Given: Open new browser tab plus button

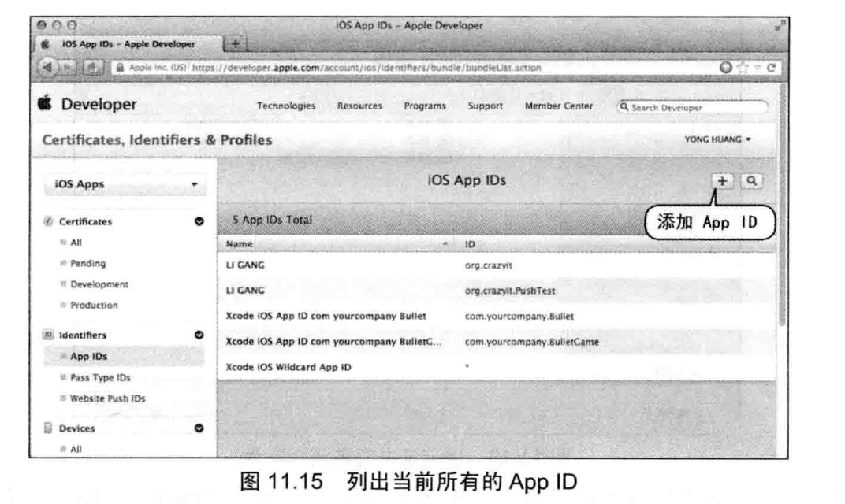Looking at the screenshot, I should tap(236, 43).
